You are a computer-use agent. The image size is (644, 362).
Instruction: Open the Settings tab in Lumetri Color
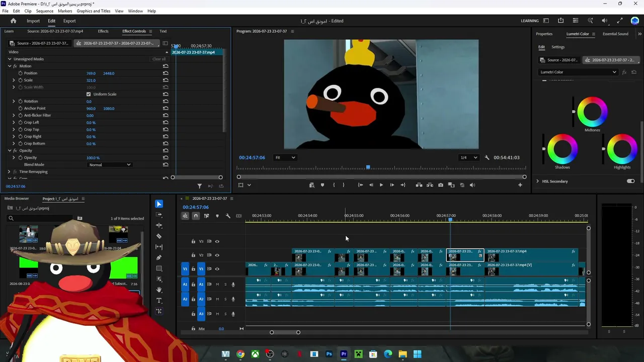coord(558,47)
